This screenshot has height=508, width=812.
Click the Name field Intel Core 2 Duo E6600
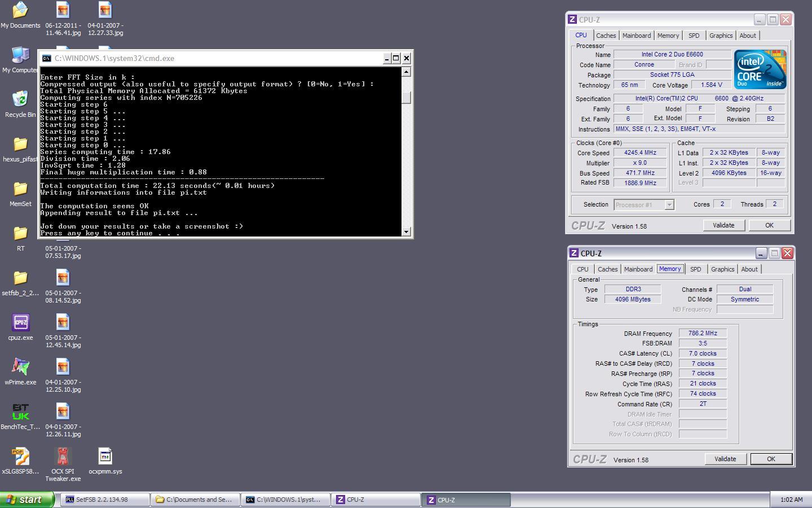672,55
